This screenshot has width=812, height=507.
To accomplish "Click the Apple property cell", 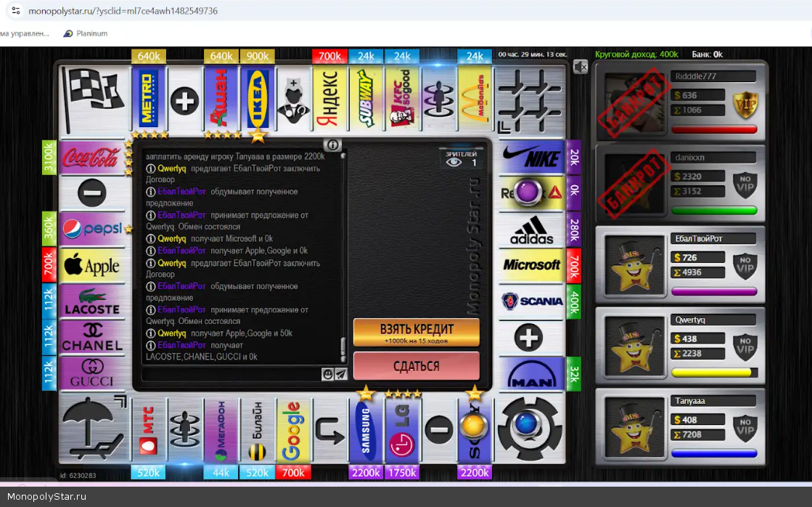I will pos(91,265).
